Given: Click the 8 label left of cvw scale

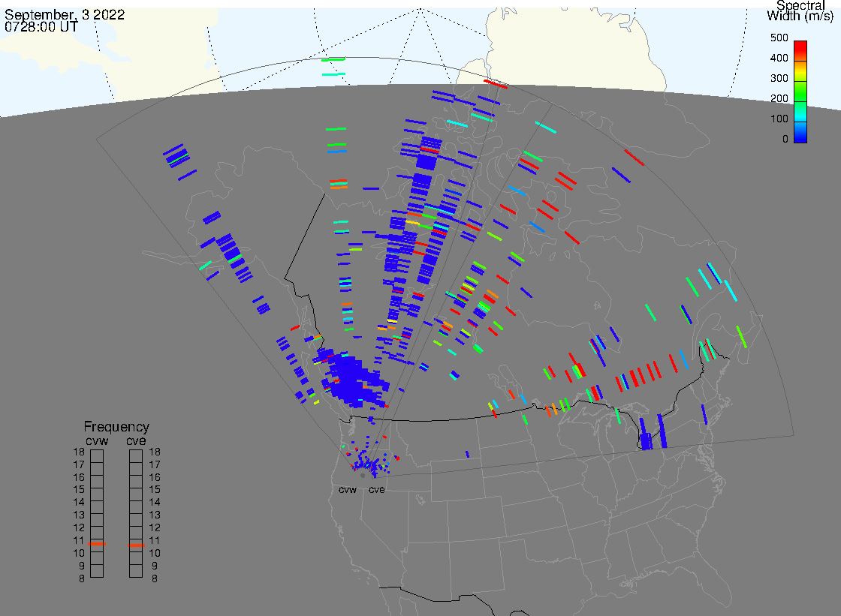Looking at the screenshot, I should (x=82, y=579).
